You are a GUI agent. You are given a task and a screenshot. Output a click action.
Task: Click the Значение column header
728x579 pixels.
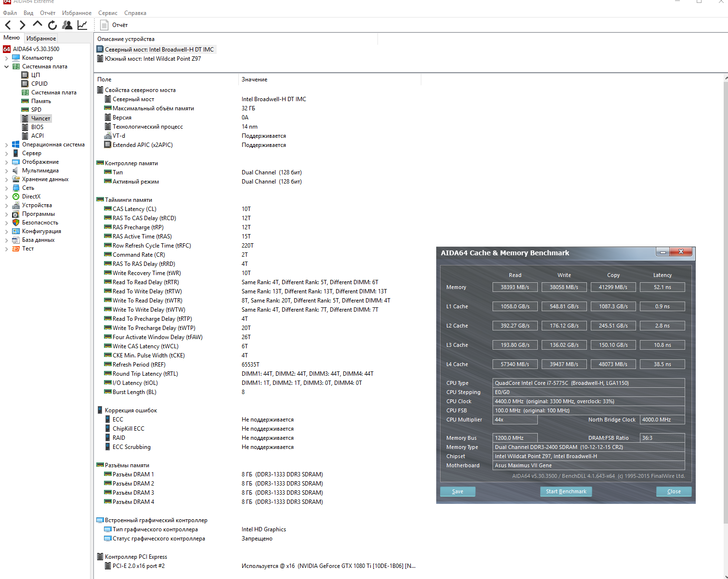(330, 79)
